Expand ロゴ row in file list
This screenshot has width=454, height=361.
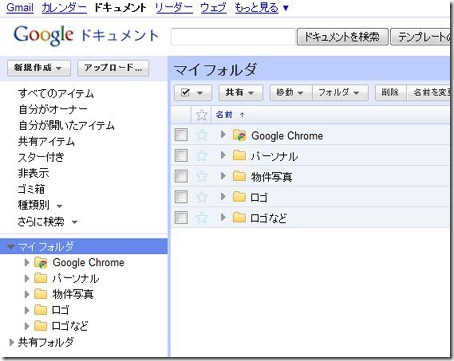click(223, 197)
